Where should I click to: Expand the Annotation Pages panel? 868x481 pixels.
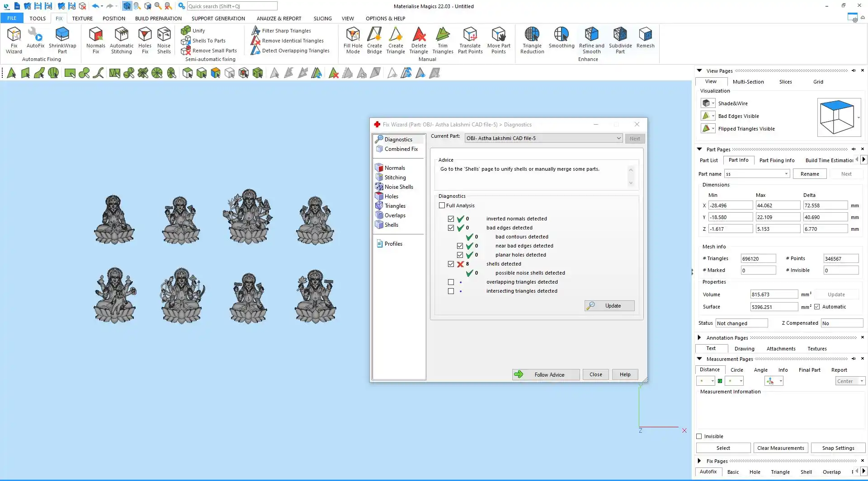point(699,337)
